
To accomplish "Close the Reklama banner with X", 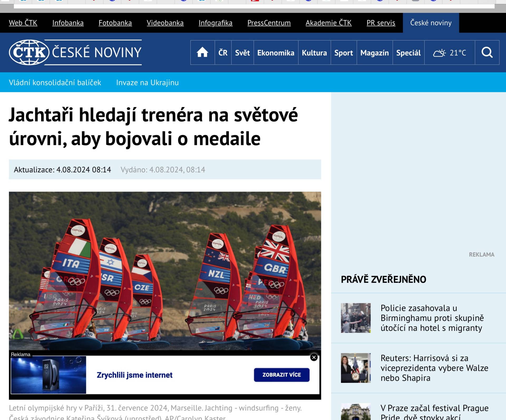I will pos(314,357).
